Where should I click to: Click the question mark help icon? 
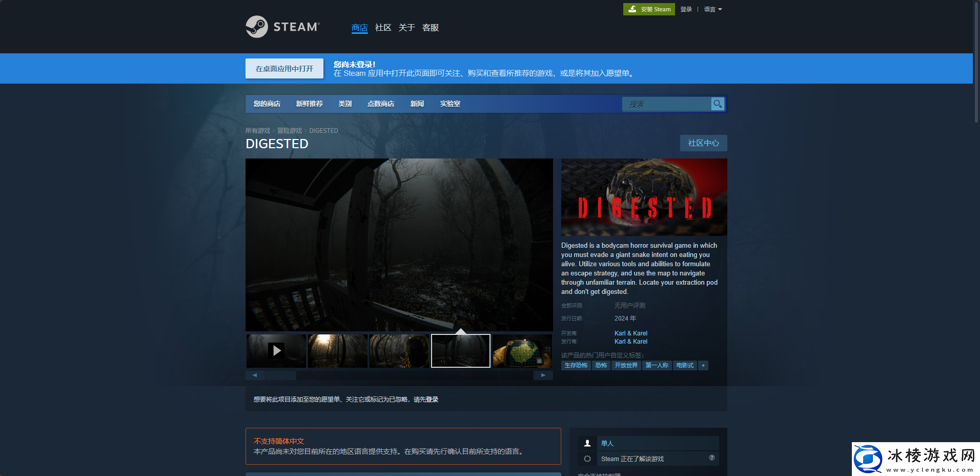711,458
